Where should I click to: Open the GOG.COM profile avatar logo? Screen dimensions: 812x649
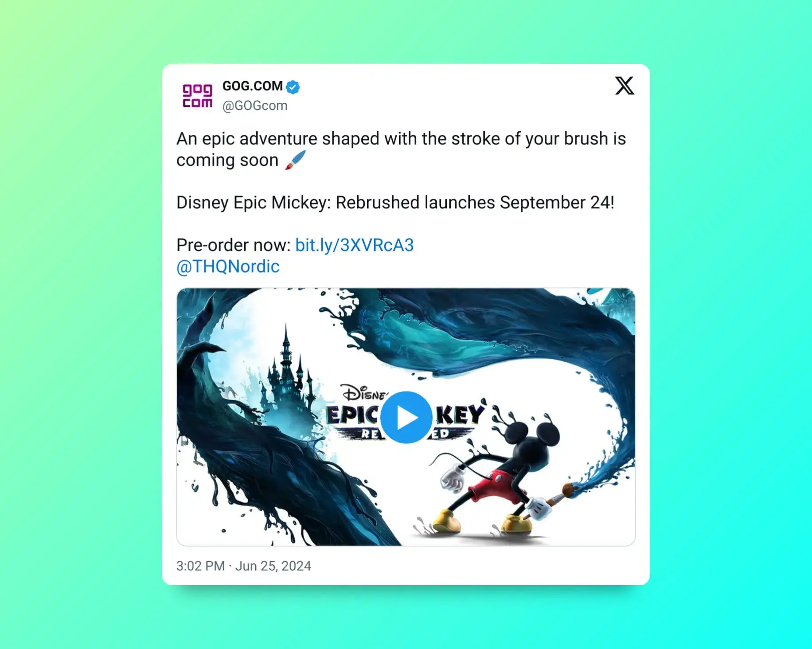[x=198, y=96]
